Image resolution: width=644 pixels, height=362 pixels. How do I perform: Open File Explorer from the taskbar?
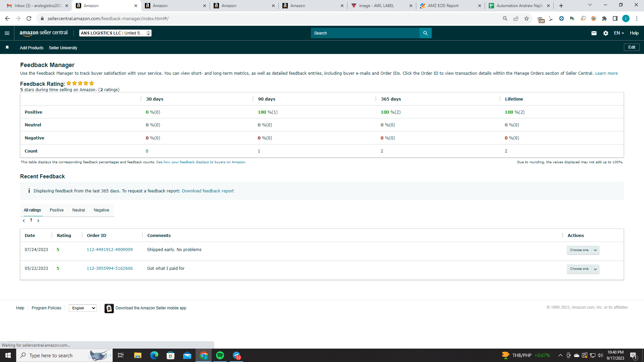(x=138, y=355)
